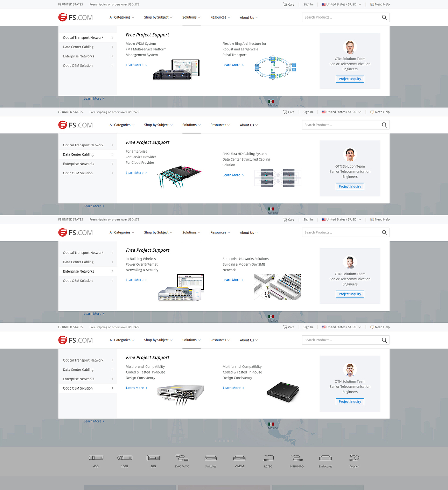Open Solutions dropdown above In-Building Wireless panel
The height and width of the screenshot is (490, 448).
pos(191,232)
